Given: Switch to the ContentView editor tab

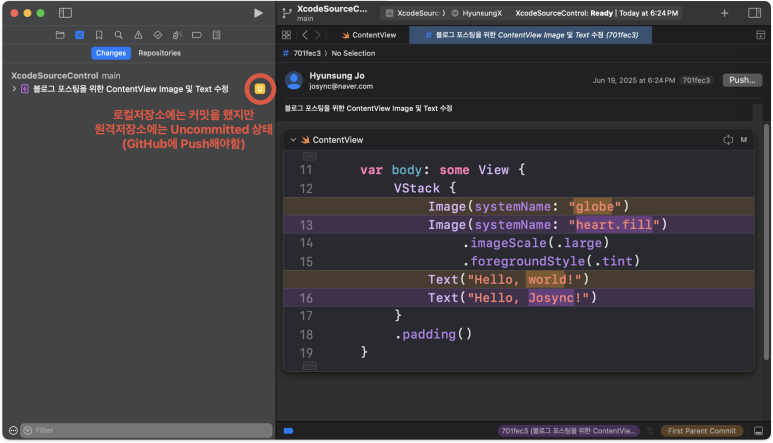Looking at the screenshot, I should pos(369,35).
